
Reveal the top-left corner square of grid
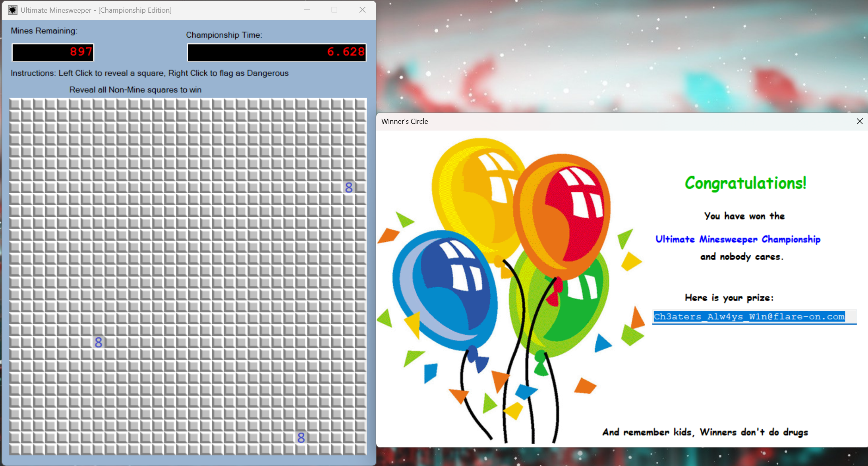tap(15, 104)
